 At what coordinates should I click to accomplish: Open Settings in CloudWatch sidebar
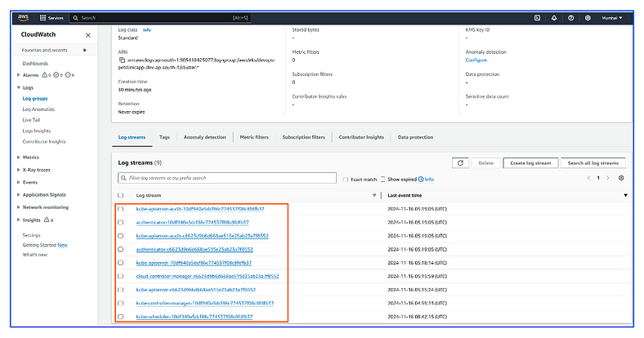[x=31, y=235]
